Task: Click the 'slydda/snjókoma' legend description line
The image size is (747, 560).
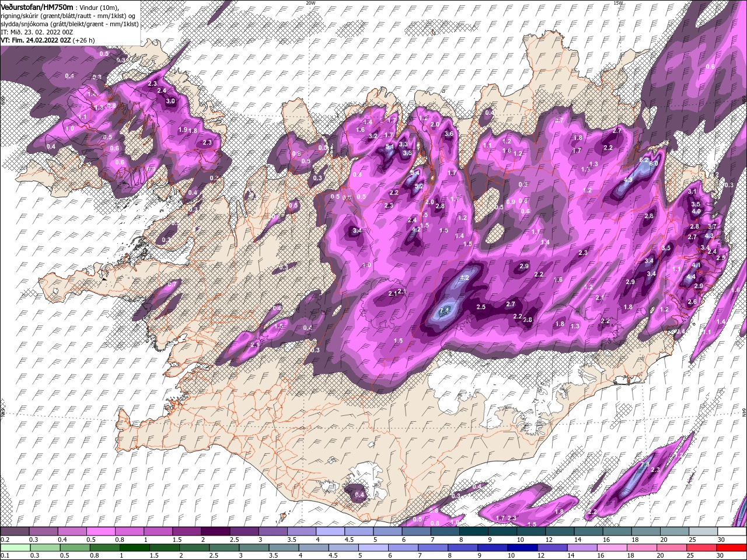Action: click(68, 23)
